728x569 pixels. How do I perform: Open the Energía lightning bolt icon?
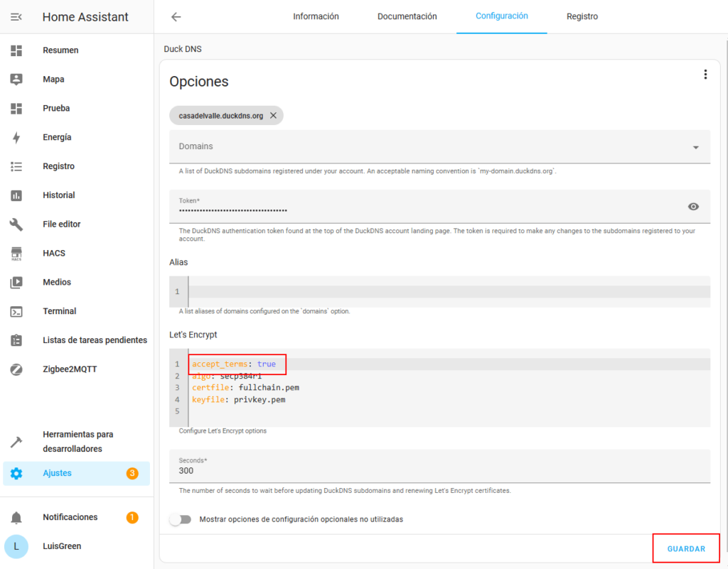pyautogui.click(x=16, y=138)
